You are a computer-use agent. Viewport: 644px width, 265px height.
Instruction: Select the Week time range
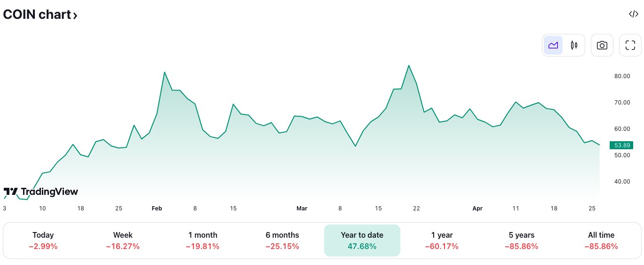[123, 241]
